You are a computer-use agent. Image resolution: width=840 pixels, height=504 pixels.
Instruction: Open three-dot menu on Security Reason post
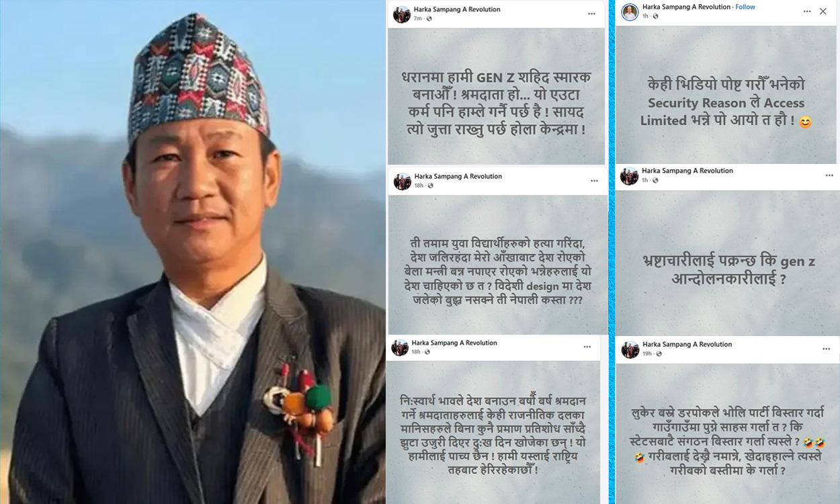point(807,11)
